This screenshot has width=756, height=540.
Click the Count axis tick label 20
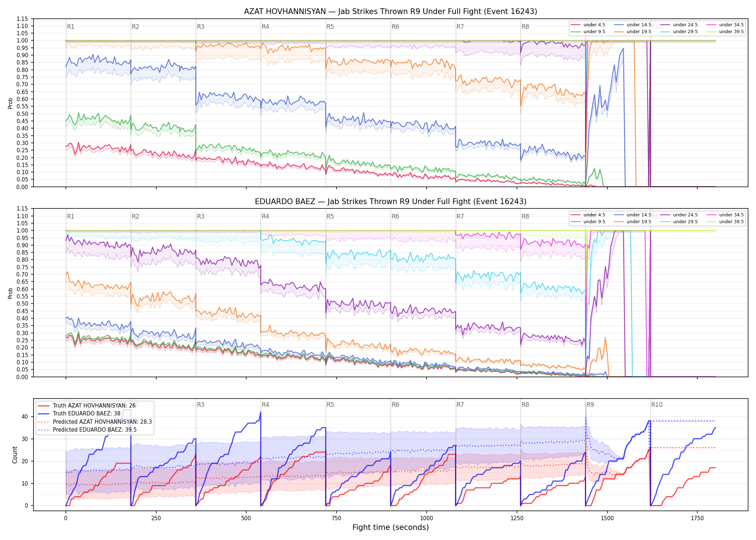(x=25, y=461)
